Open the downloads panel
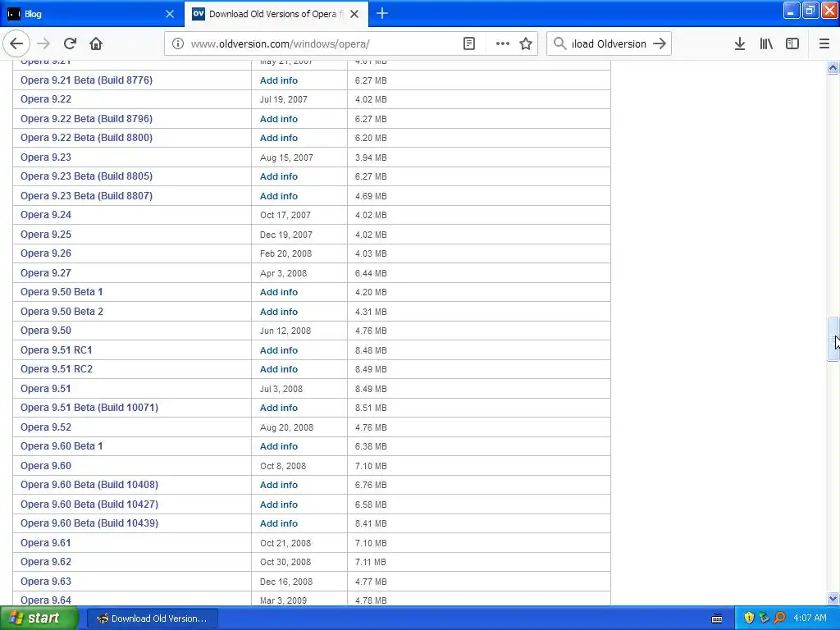This screenshot has height=630, width=840. [740, 44]
